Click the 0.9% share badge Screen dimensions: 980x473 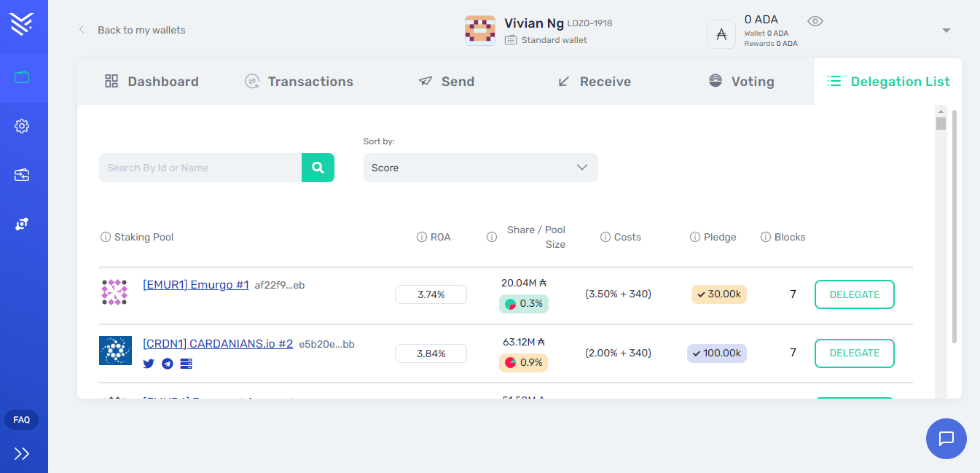coord(524,362)
